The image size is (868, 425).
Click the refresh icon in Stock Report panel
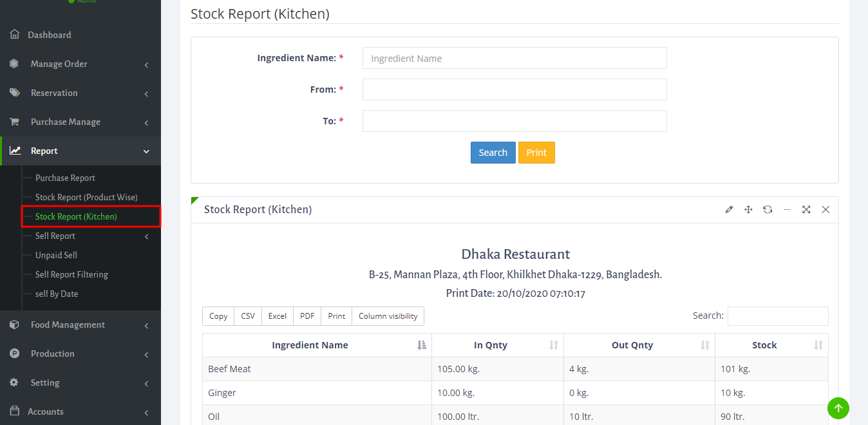click(768, 210)
